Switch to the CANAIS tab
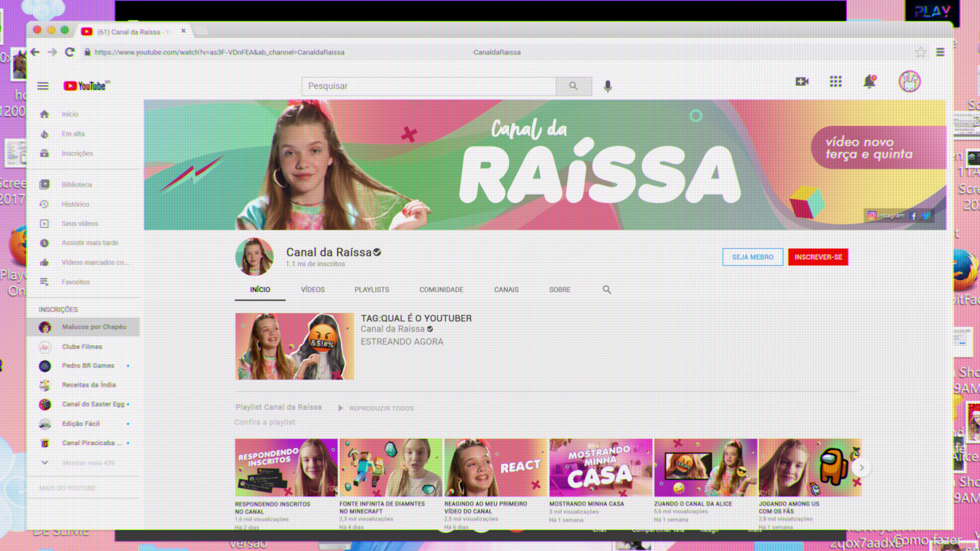The height and width of the screenshot is (551, 980). (x=506, y=289)
